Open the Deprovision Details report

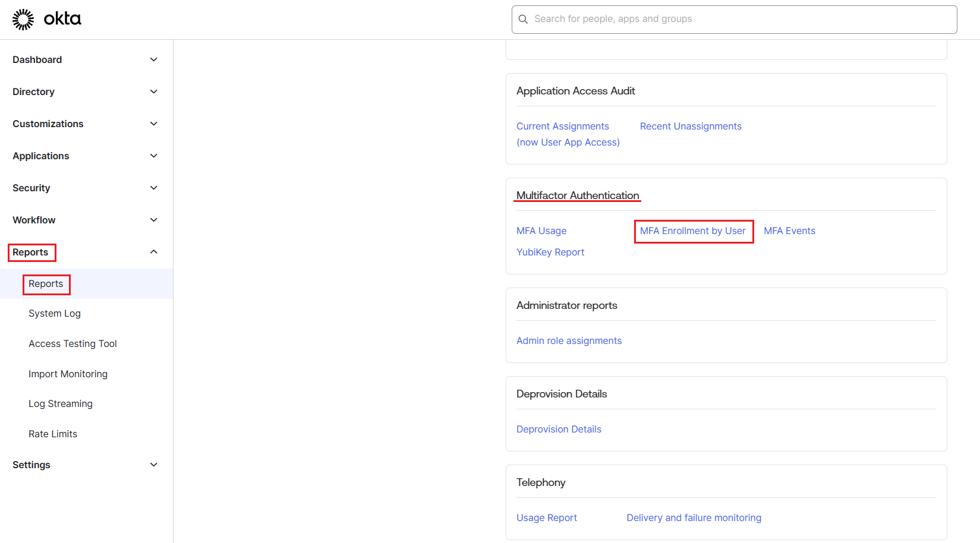pyautogui.click(x=558, y=429)
